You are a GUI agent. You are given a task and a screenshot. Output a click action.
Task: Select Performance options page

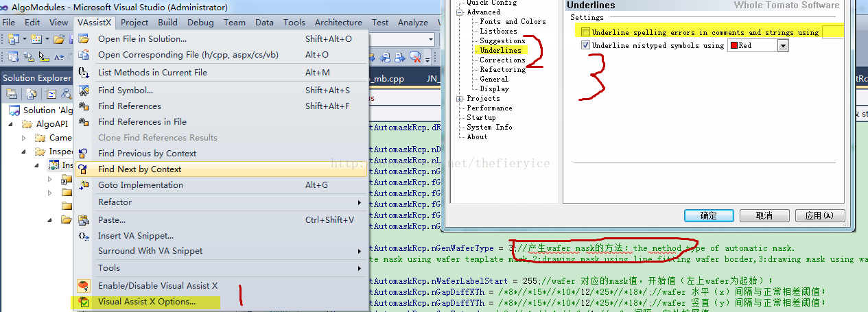(x=489, y=108)
